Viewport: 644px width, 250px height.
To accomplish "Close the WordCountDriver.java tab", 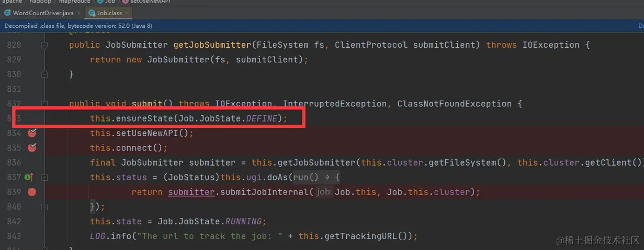I will 79,13.
